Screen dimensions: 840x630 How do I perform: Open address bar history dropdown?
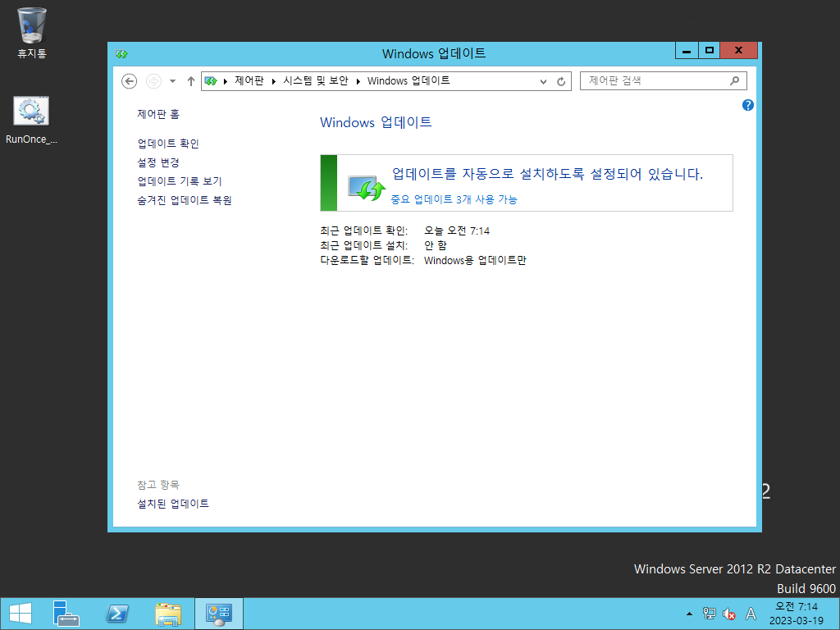tap(543, 81)
